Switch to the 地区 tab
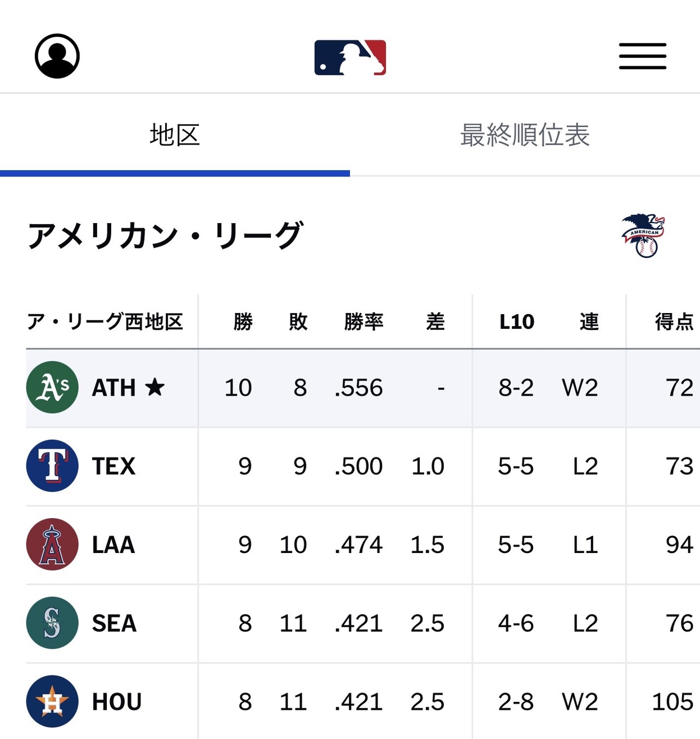Screen dimensions: 700x739 point(175,135)
